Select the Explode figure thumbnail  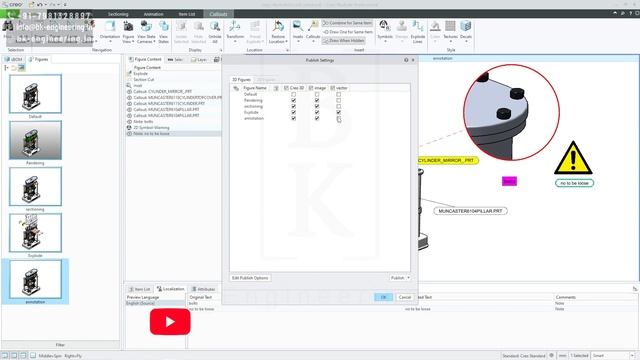click(x=35, y=233)
